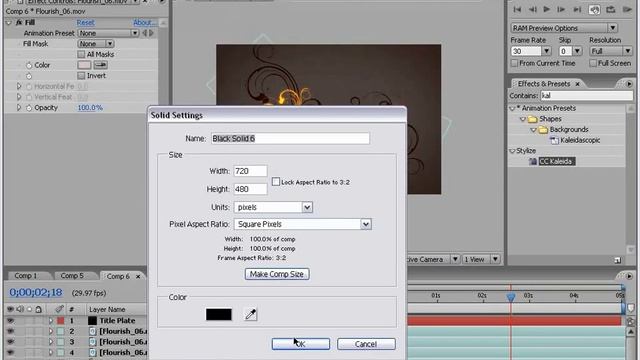The image size is (640, 360).
Task: Enable the Full Screen checkbox
Action: (593, 63)
